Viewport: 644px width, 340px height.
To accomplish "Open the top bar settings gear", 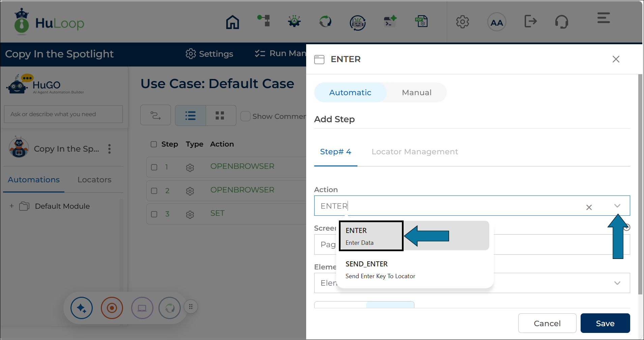I will click(x=463, y=22).
